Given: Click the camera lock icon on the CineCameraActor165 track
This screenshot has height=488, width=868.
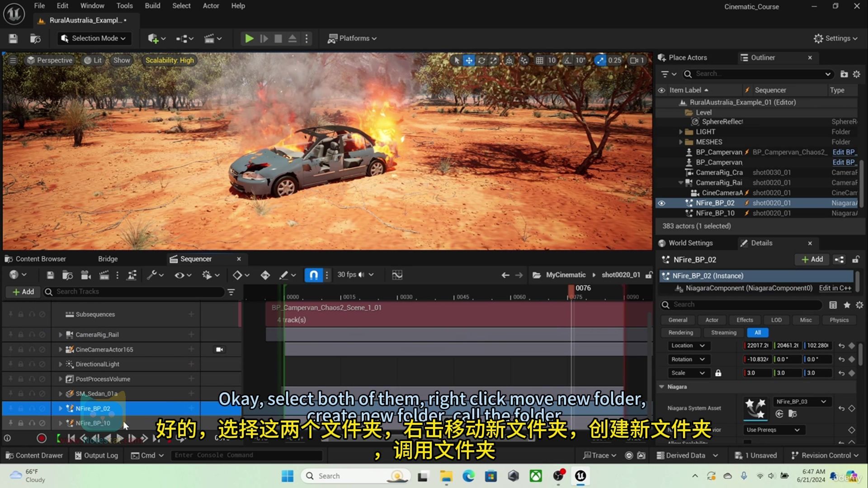Looking at the screenshot, I should tap(219, 349).
